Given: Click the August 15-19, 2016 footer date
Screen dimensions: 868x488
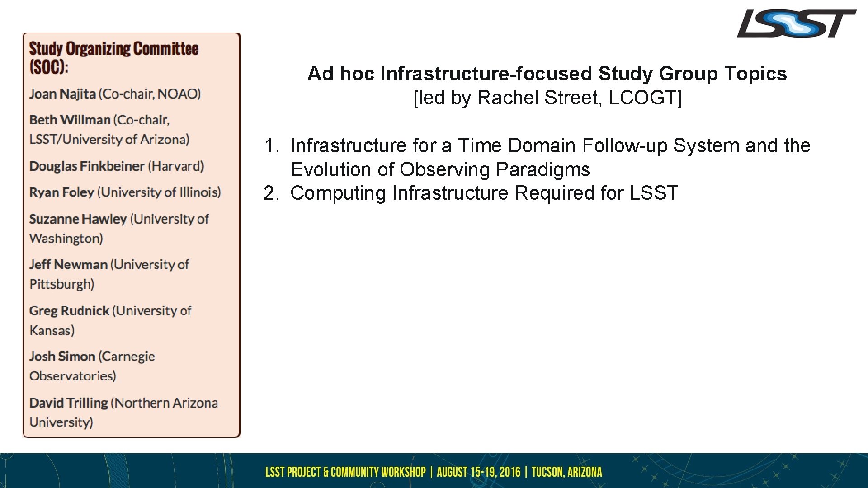Looking at the screenshot, I should (478, 472).
